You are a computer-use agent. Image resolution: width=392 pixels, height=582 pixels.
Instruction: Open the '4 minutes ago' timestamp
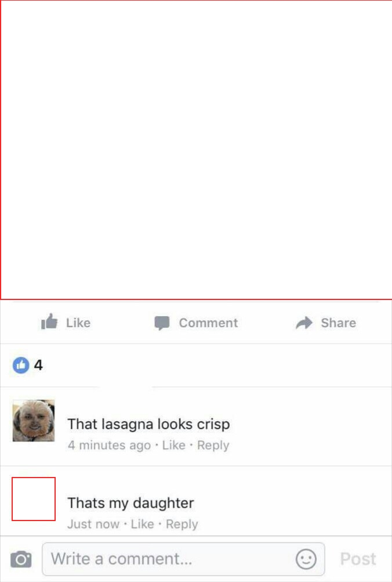click(x=110, y=445)
